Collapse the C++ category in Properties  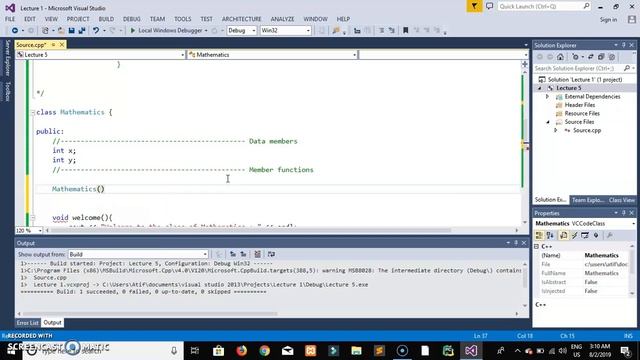point(537,247)
